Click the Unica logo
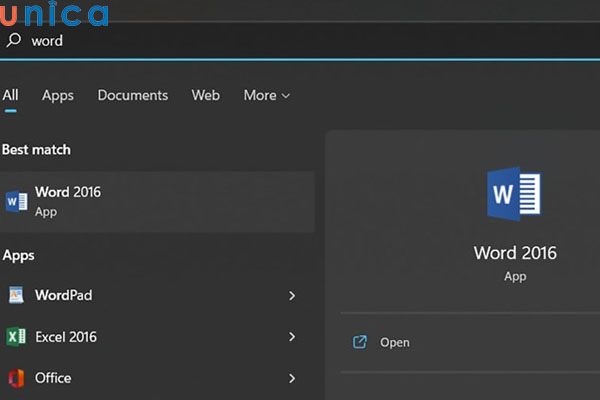 click(x=55, y=14)
